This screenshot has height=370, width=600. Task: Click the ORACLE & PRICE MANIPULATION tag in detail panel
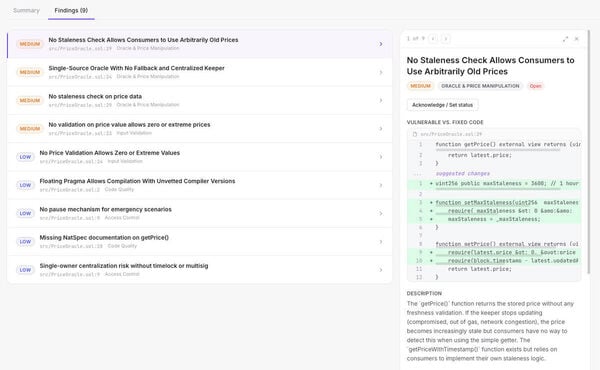[480, 86]
